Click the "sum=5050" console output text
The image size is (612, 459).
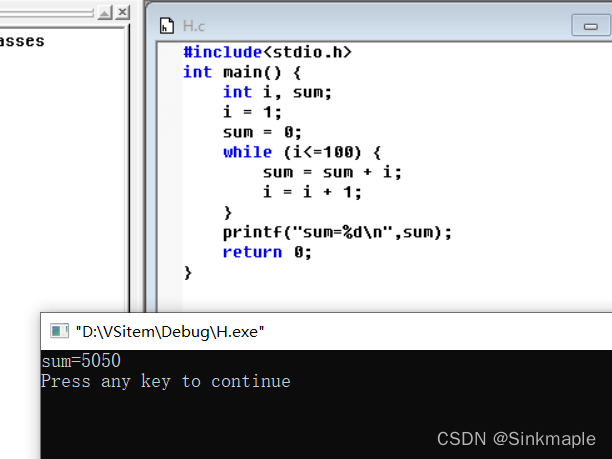[x=81, y=361]
